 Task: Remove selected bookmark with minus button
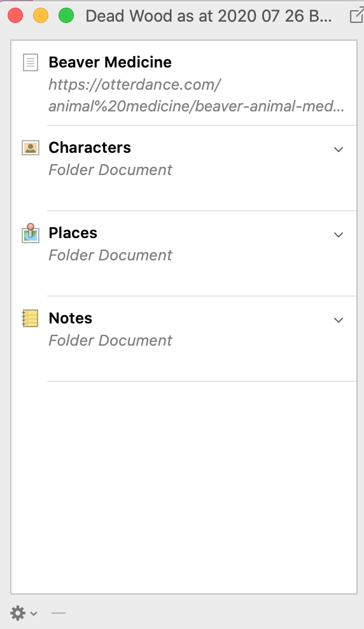tap(59, 613)
